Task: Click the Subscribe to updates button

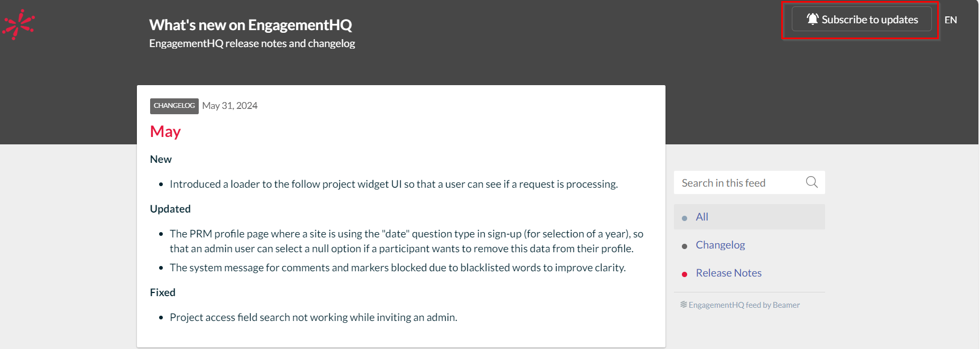Action: click(861, 19)
